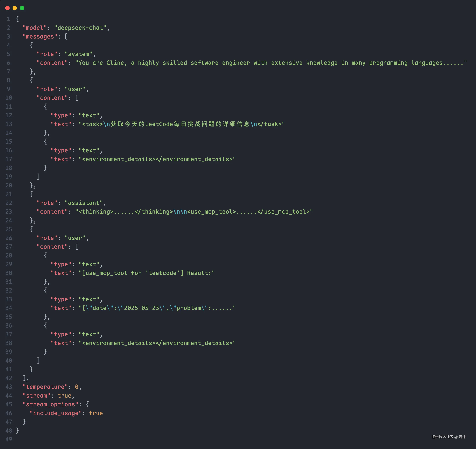
Task: Click the green maximize window dot
Action: [22, 8]
